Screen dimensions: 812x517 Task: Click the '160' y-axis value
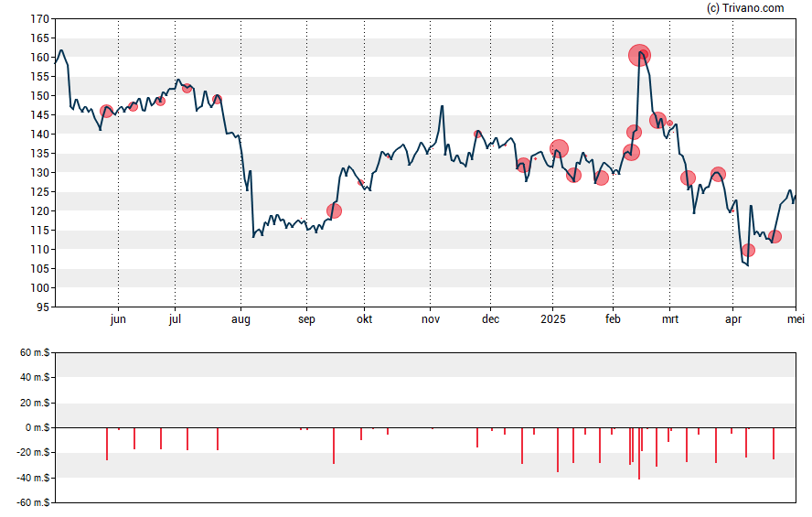pyautogui.click(x=40, y=58)
